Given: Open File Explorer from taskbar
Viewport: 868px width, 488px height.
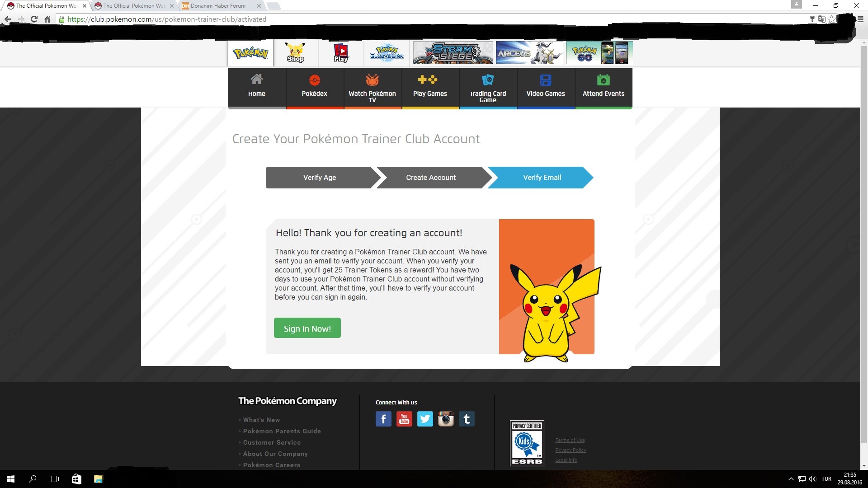Looking at the screenshot, I should 98,479.
